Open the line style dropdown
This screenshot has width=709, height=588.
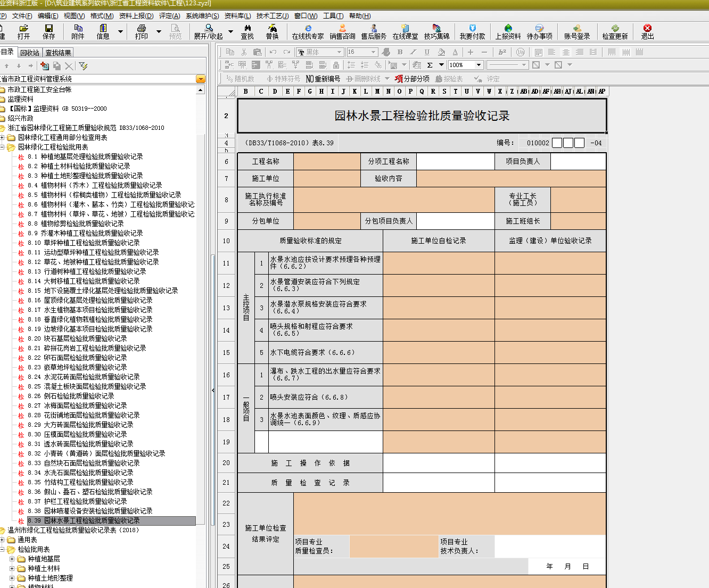[x=524, y=65]
